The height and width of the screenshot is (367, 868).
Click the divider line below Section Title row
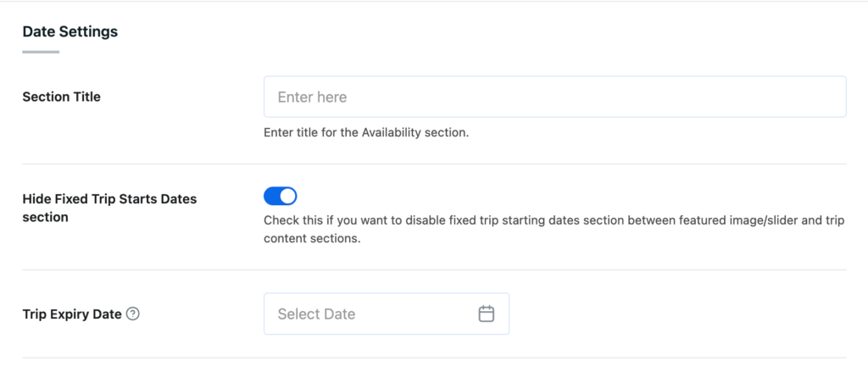click(434, 164)
